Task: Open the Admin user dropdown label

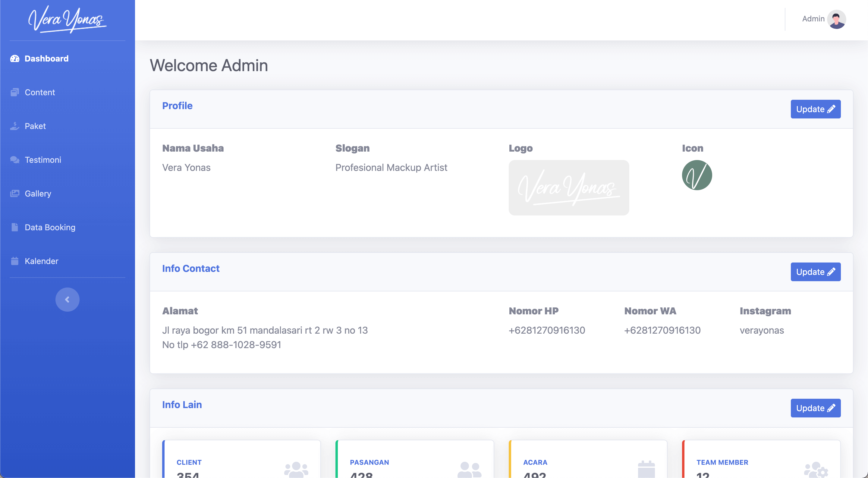Action: 813,19
